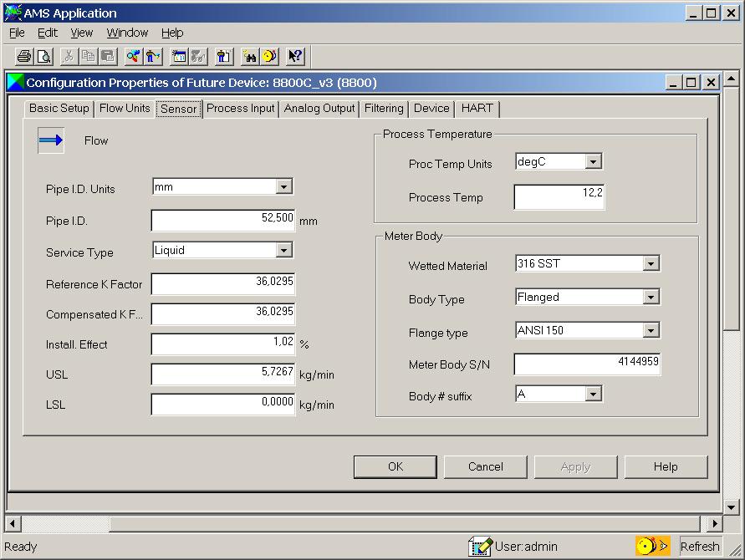Open the Help menu

coord(172,33)
